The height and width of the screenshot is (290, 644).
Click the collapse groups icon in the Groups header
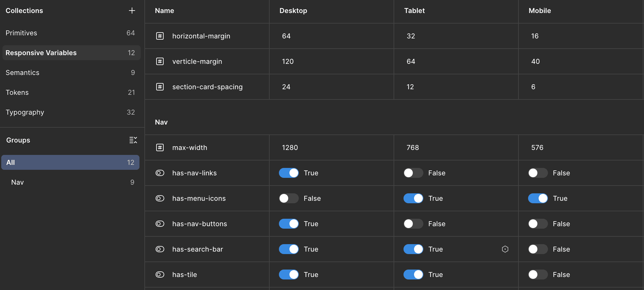[133, 140]
